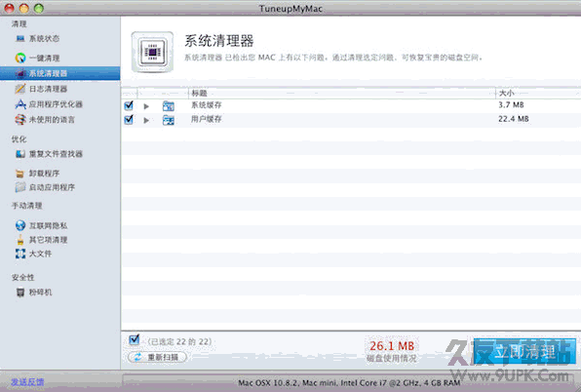Click the 大文件 icon

[20, 254]
